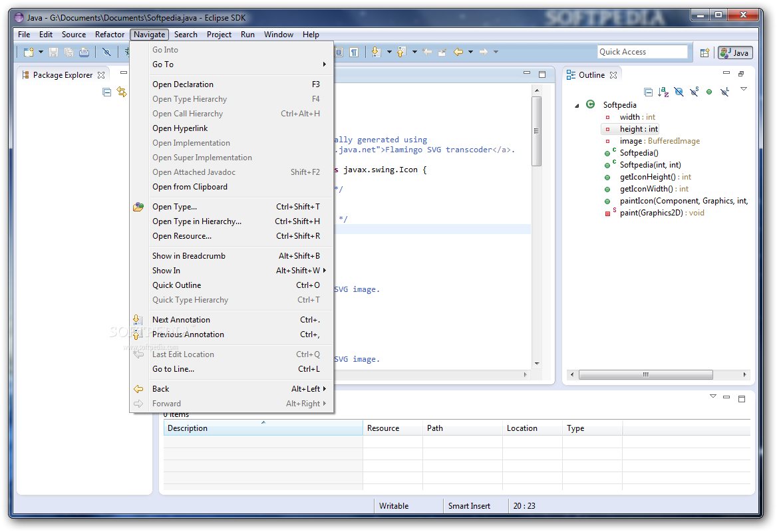Click the Open Perspective icon
This screenshot has height=532, width=777.
(x=704, y=53)
